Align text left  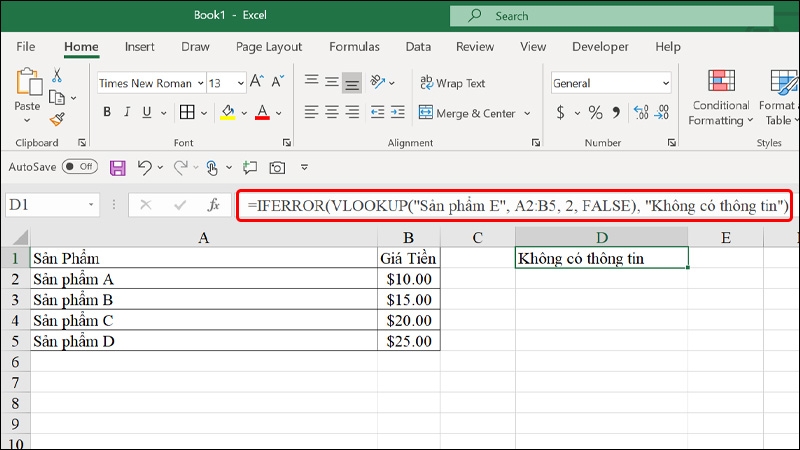pos(311,112)
